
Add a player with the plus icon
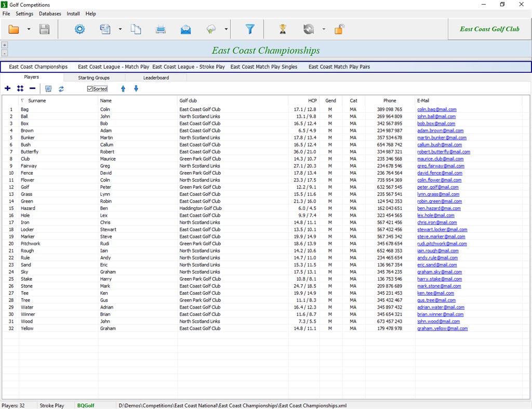(x=7, y=89)
